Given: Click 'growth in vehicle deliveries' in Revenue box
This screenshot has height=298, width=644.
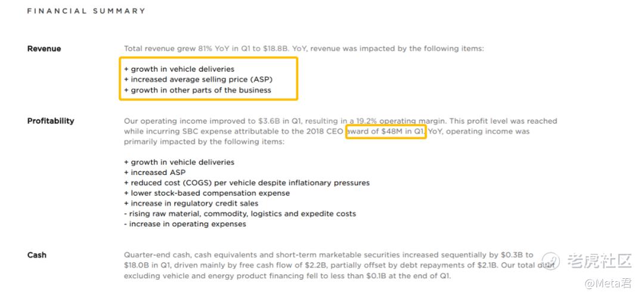Looking at the screenshot, I should coord(179,69).
